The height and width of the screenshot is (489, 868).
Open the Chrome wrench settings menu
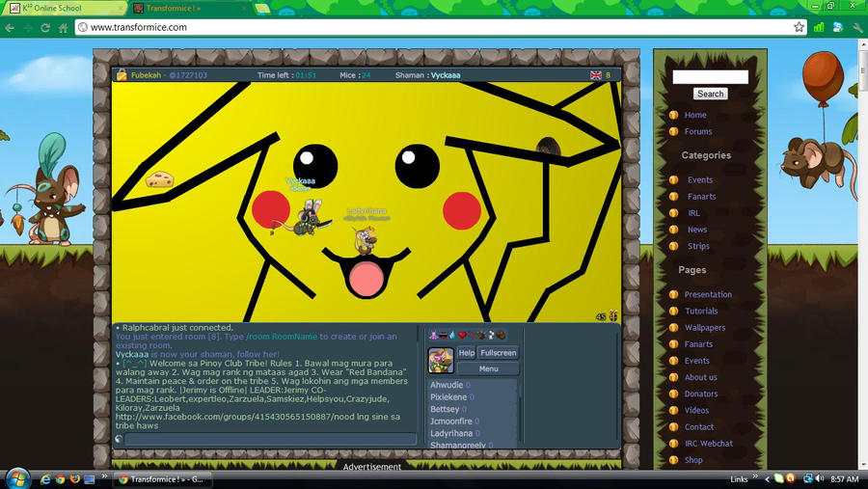click(857, 27)
